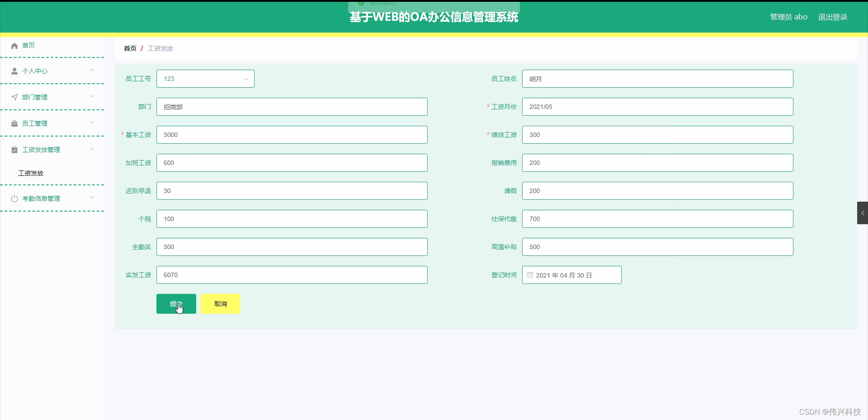
Task: Click 退出登录 to log out
Action: coord(833,17)
